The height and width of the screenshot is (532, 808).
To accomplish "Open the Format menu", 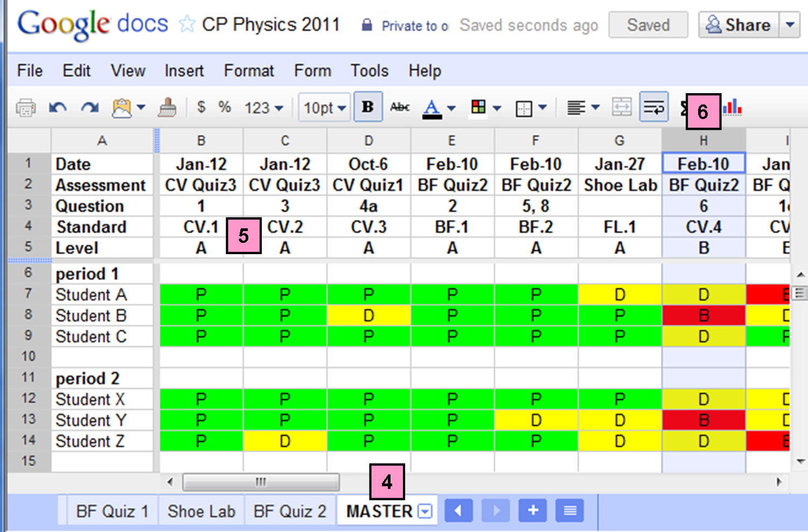I will point(249,71).
